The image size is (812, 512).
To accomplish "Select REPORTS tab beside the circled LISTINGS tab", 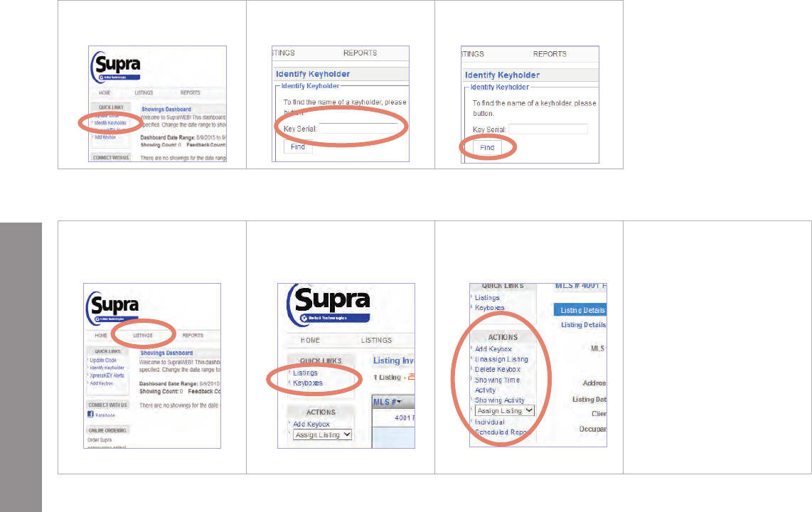I will pos(193,336).
